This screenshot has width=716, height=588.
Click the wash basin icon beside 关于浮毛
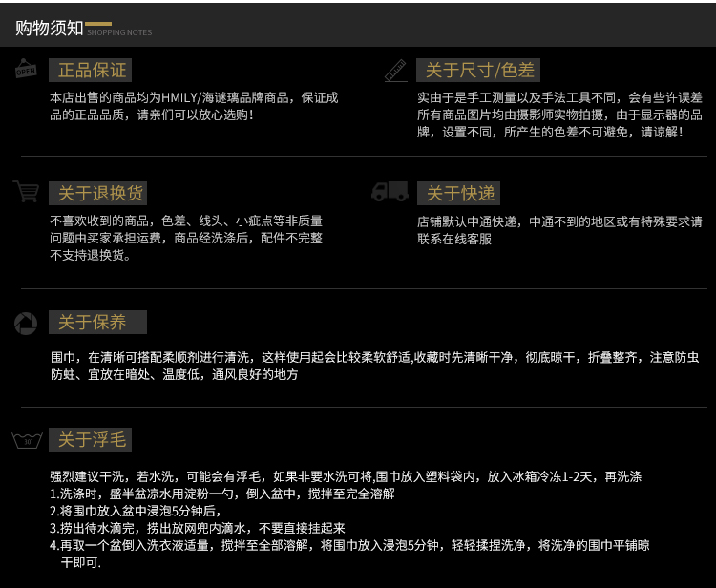27,440
